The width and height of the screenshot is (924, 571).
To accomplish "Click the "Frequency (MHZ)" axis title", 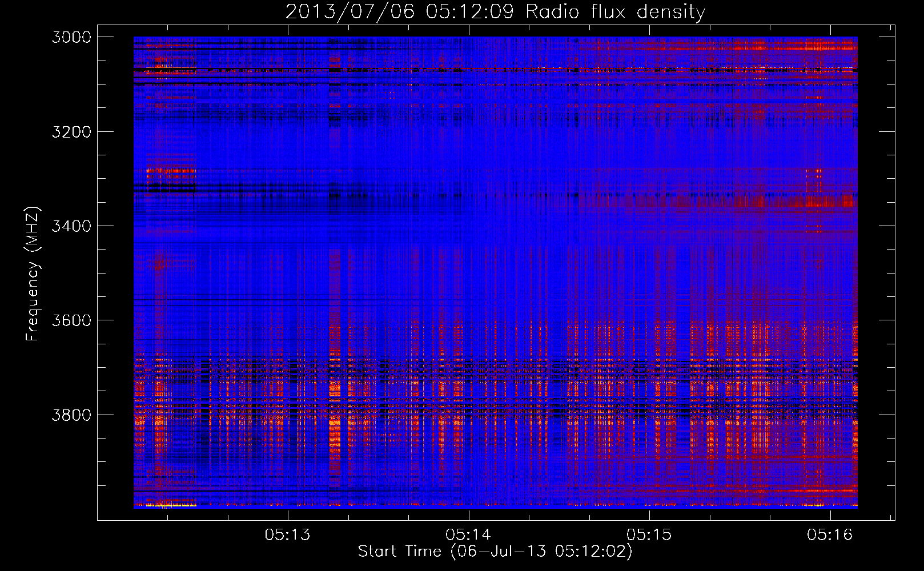I will pyautogui.click(x=33, y=274).
